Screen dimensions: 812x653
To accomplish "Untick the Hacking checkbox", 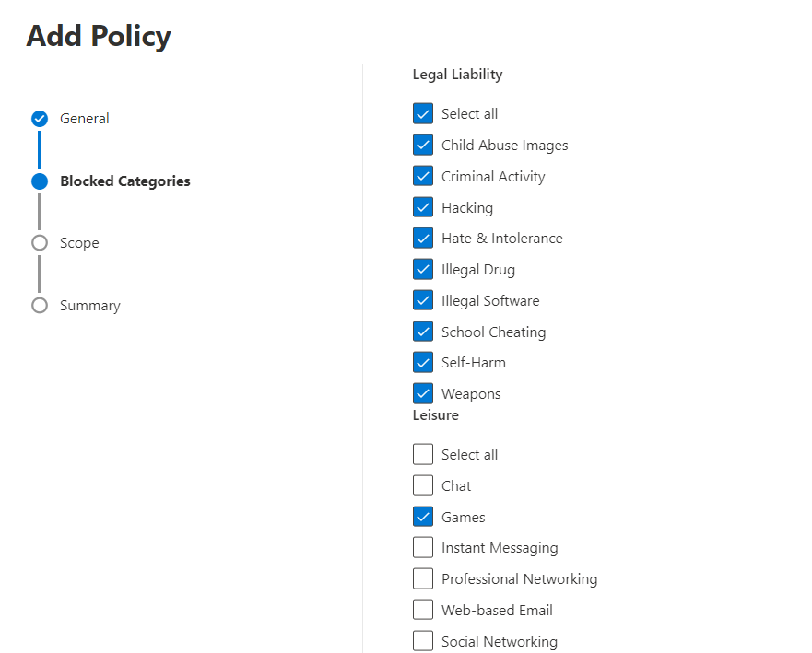I will 423,208.
